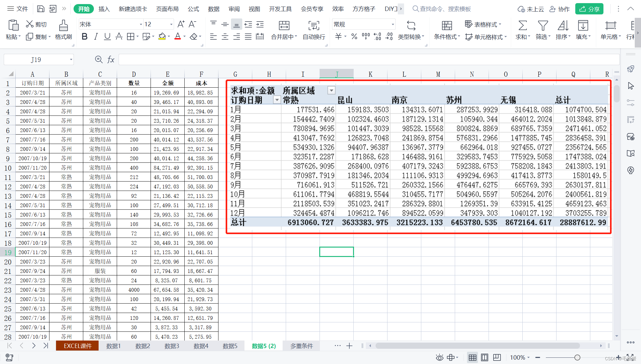The width and height of the screenshot is (641, 364).
Task: Click the green 分享 share button
Action: click(589, 9)
